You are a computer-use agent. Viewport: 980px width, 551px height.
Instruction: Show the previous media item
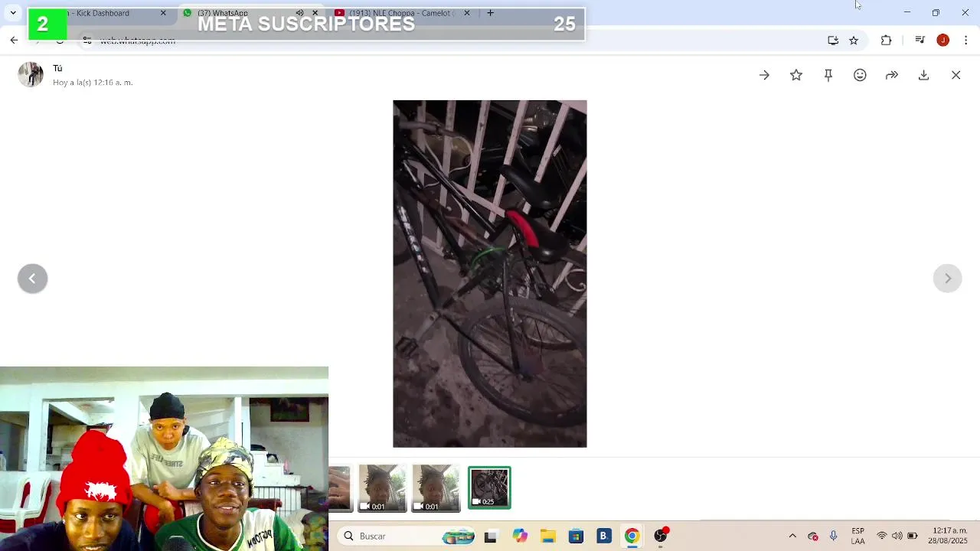click(x=32, y=279)
